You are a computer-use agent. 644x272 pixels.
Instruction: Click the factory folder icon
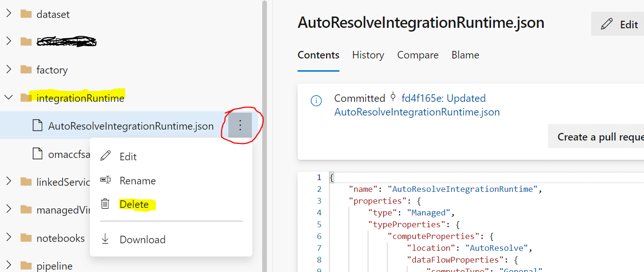[26, 70]
